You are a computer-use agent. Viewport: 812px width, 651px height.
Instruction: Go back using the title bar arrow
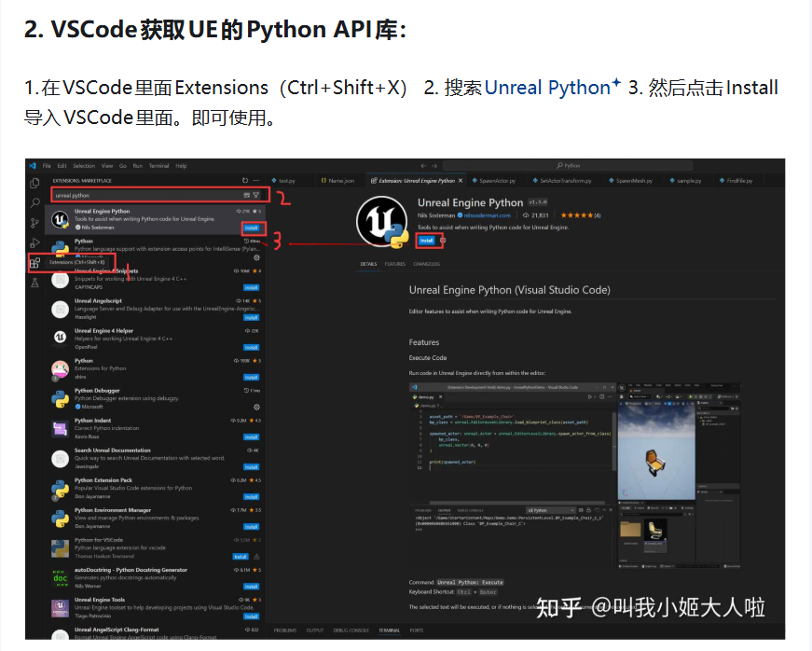click(423, 166)
